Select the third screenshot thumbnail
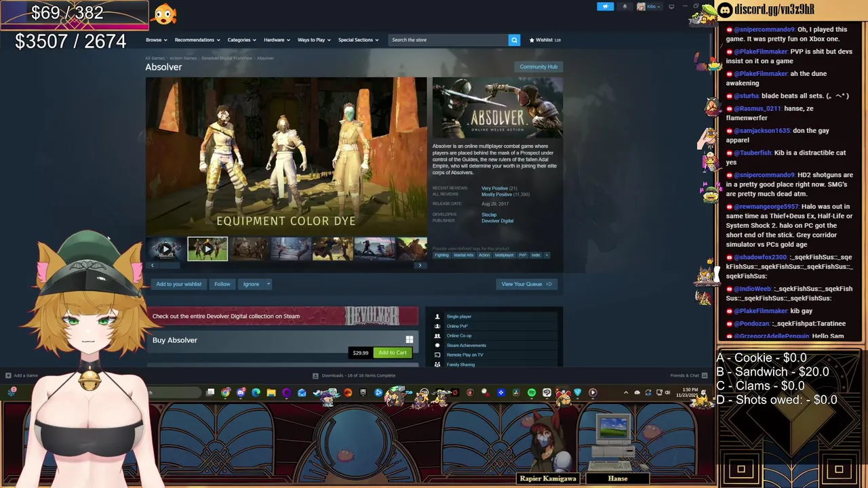The width and height of the screenshot is (868, 488). coord(250,249)
